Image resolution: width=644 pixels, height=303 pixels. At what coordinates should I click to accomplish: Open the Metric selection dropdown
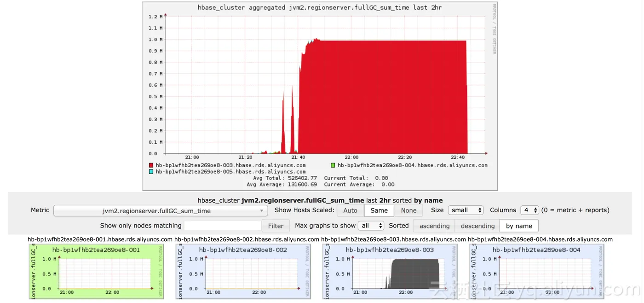161,211
